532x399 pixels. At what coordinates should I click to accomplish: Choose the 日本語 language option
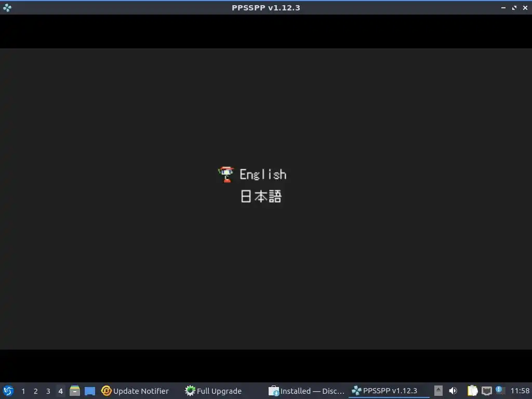[x=261, y=196]
